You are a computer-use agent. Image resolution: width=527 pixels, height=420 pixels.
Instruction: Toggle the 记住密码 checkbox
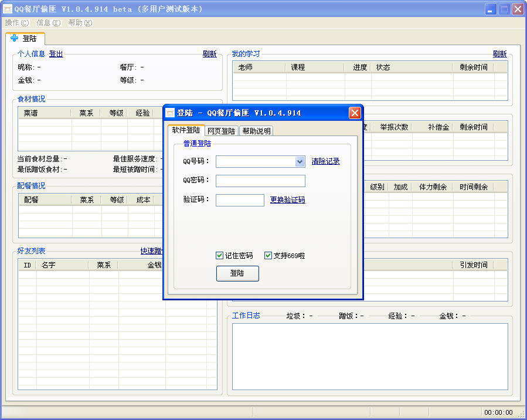point(220,256)
